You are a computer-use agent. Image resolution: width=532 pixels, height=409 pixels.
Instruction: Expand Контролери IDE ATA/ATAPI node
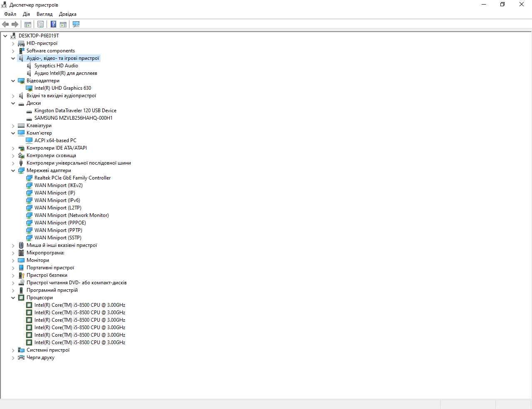point(13,148)
